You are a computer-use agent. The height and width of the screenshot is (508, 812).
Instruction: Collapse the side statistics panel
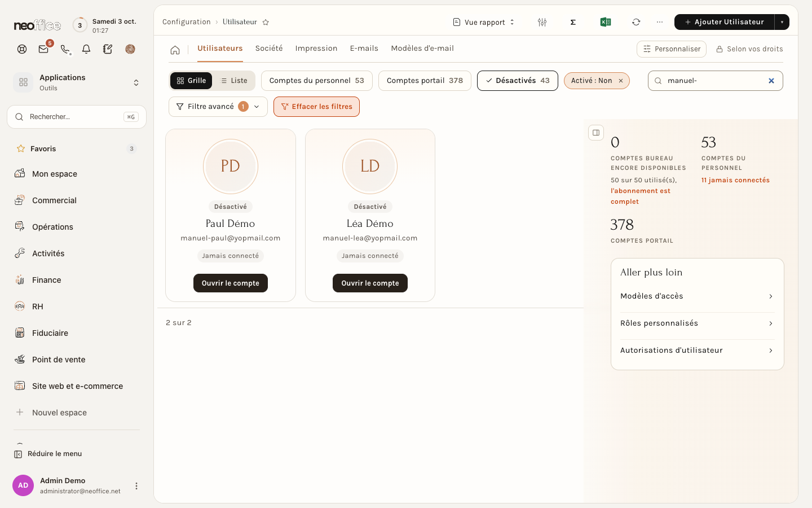tap(596, 133)
